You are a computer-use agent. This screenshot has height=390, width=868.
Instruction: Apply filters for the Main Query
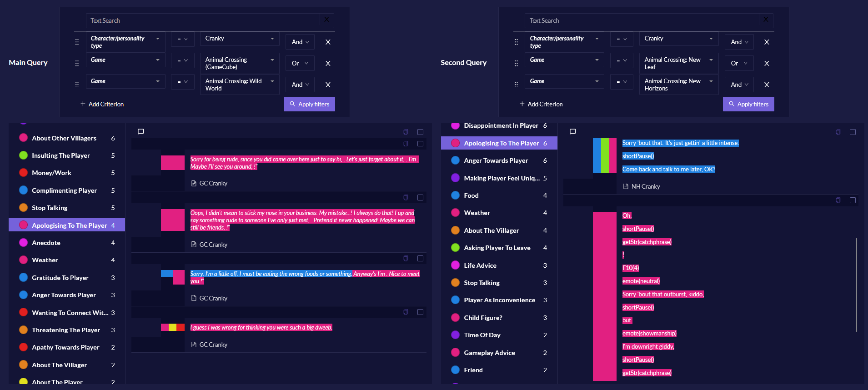[x=310, y=104]
